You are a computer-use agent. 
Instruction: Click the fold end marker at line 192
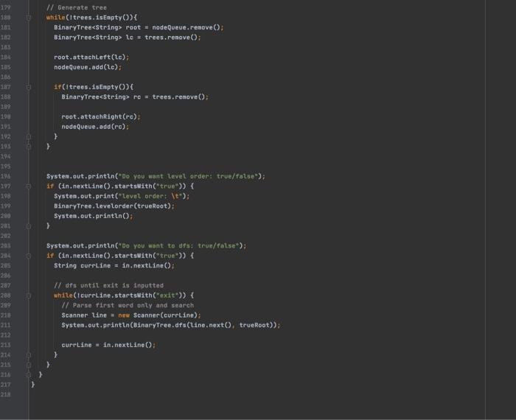coord(29,137)
